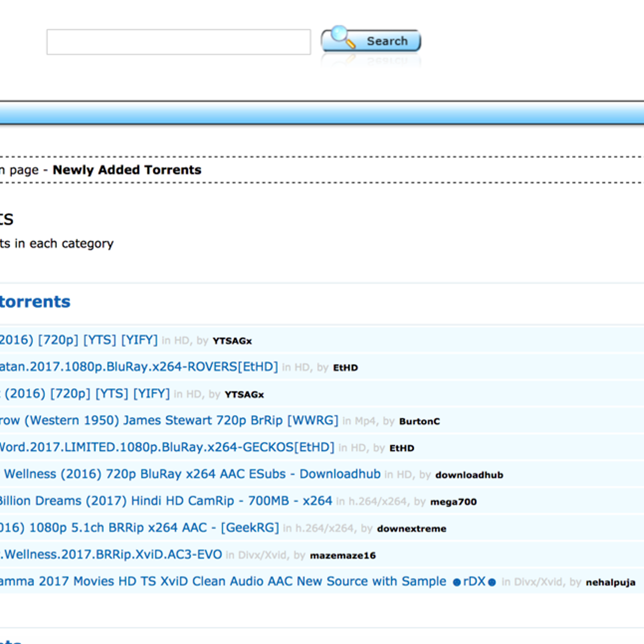This screenshot has height=644, width=644.
Task: Open uploader downextreme profile
Action: click(412, 529)
